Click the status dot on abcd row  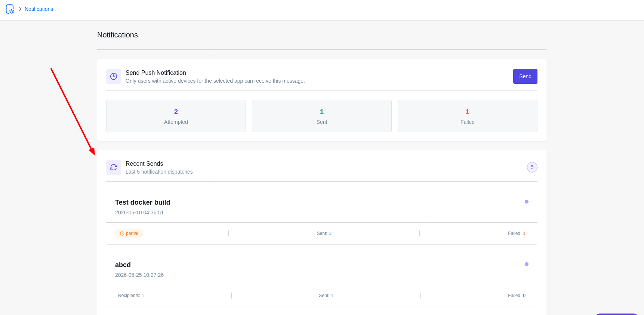click(x=527, y=264)
